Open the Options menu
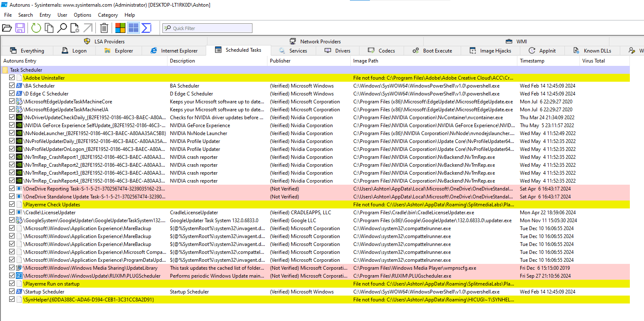Screen dimensions: 644x321 [x=82, y=15]
